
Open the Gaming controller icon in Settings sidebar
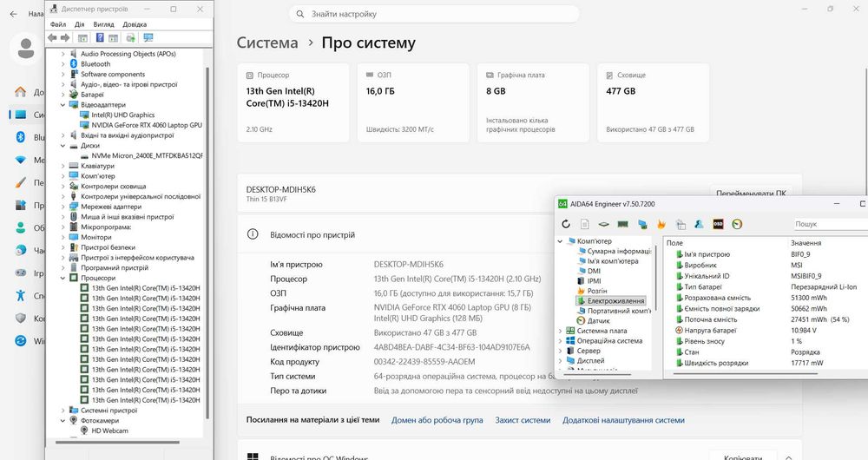[21, 273]
